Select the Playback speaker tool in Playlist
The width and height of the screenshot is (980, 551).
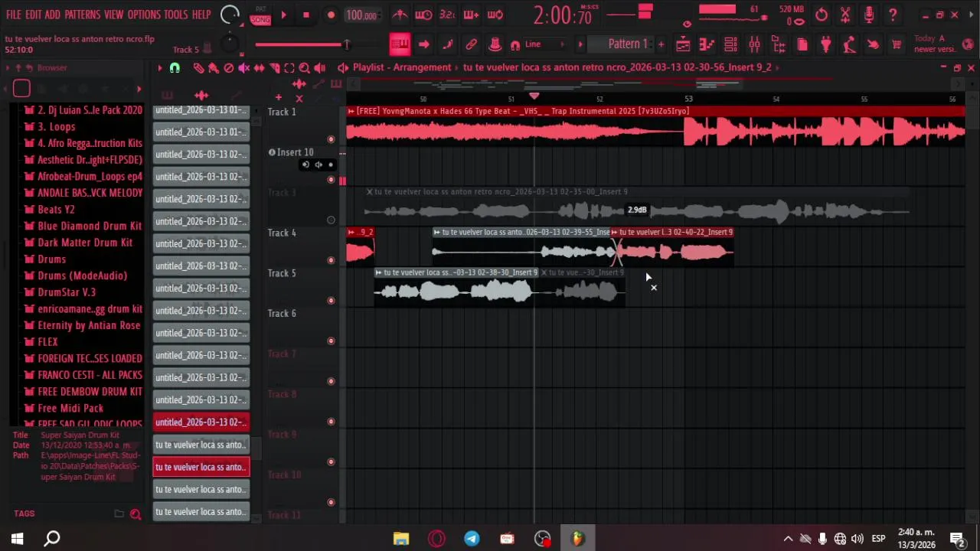319,68
